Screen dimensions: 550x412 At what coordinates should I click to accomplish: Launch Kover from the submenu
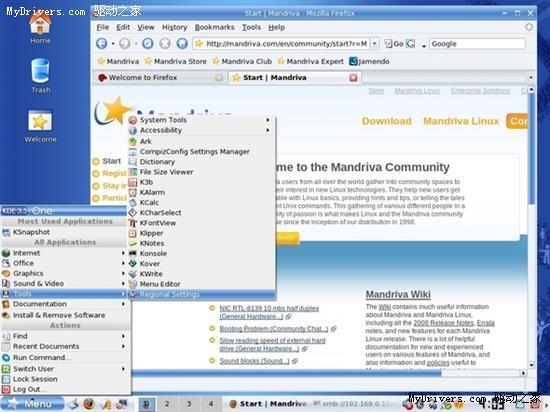(x=201, y=263)
